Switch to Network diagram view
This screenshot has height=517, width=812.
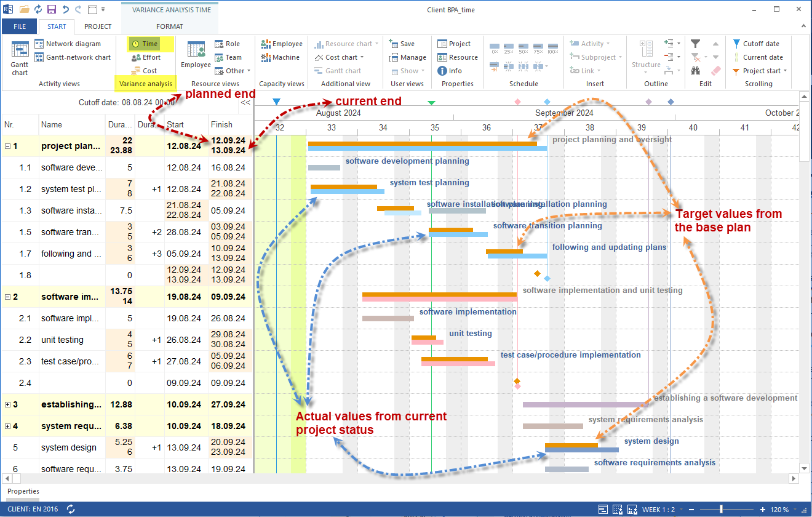68,44
